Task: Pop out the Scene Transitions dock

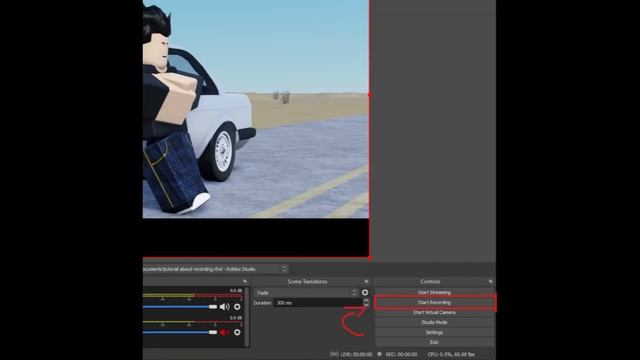Action: (x=366, y=281)
